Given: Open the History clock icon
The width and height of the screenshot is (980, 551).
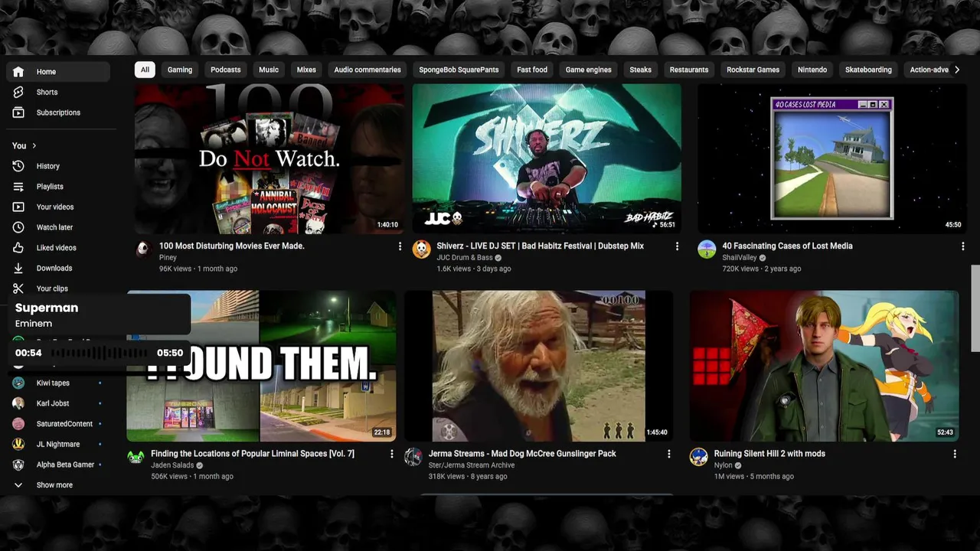Looking at the screenshot, I should [x=18, y=166].
